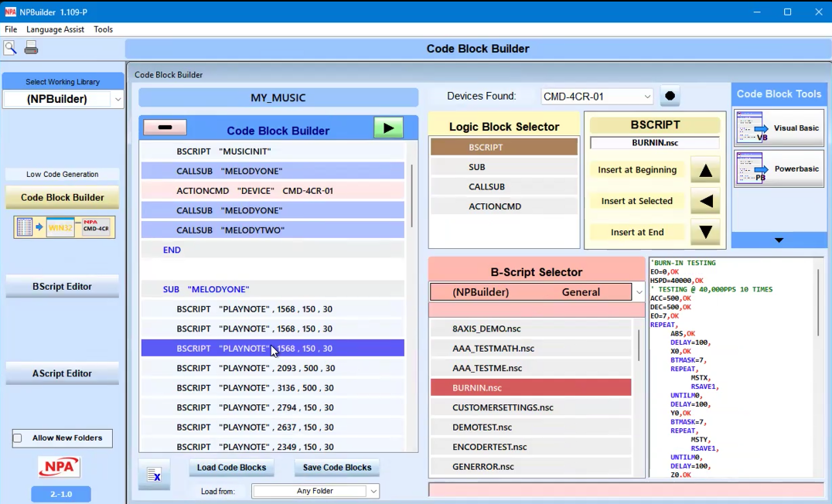Click the magnifier search icon in toolbar
The width and height of the screenshot is (832, 504).
pyautogui.click(x=10, y=48)
